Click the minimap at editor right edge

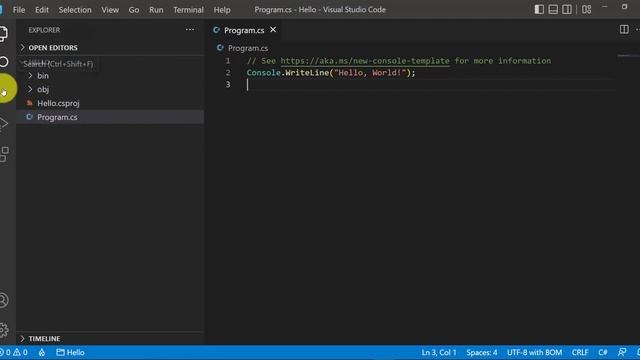pos(629,56)
